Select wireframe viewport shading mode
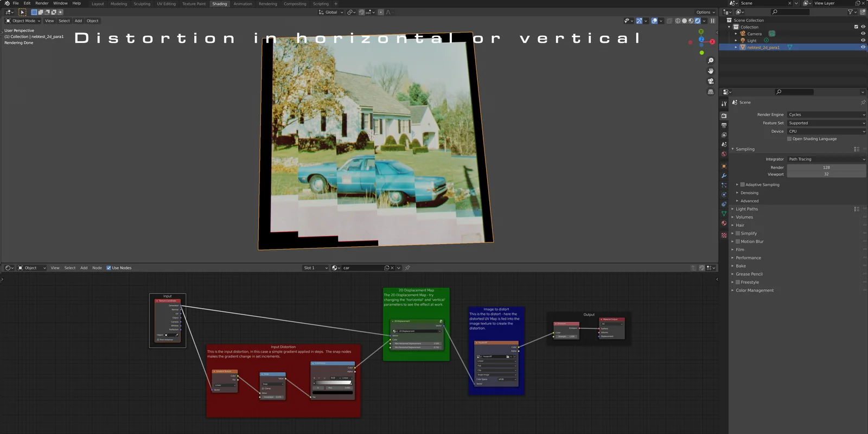The image size is (868, 434). 678,21
